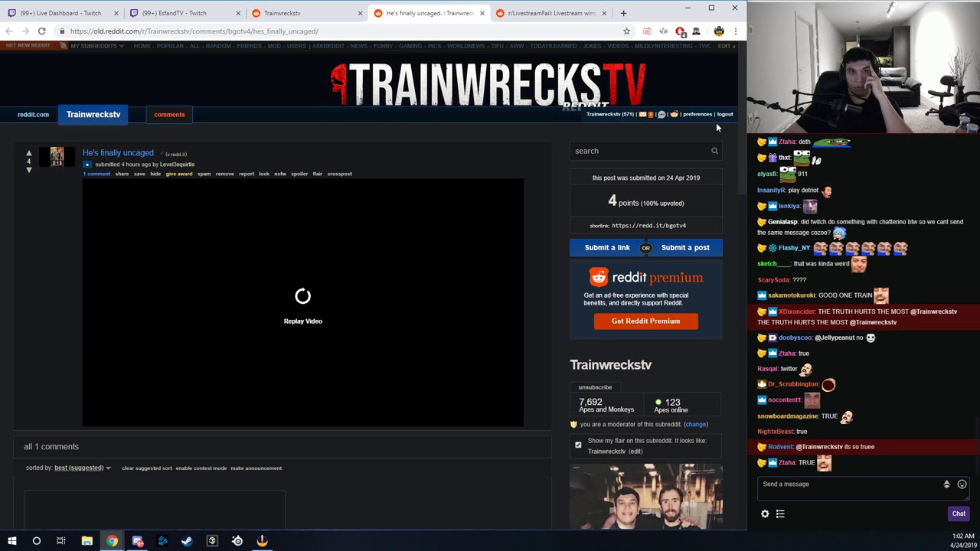
Task: Open Cortana search circle on taskbar
Action: (37, 541)
